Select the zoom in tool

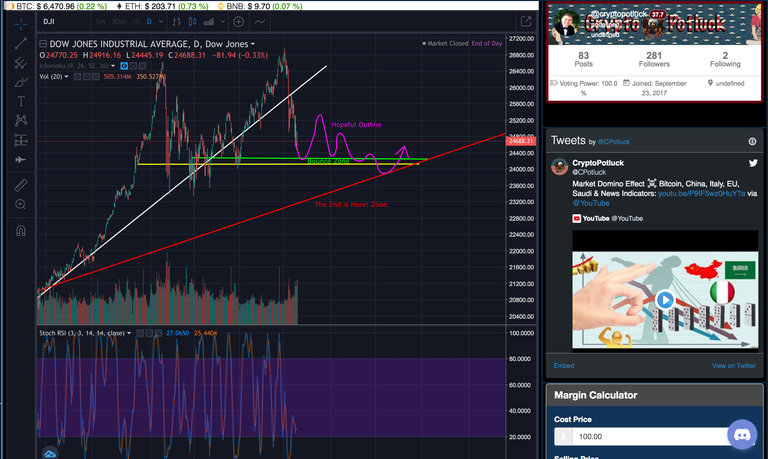tap(21, 204)
